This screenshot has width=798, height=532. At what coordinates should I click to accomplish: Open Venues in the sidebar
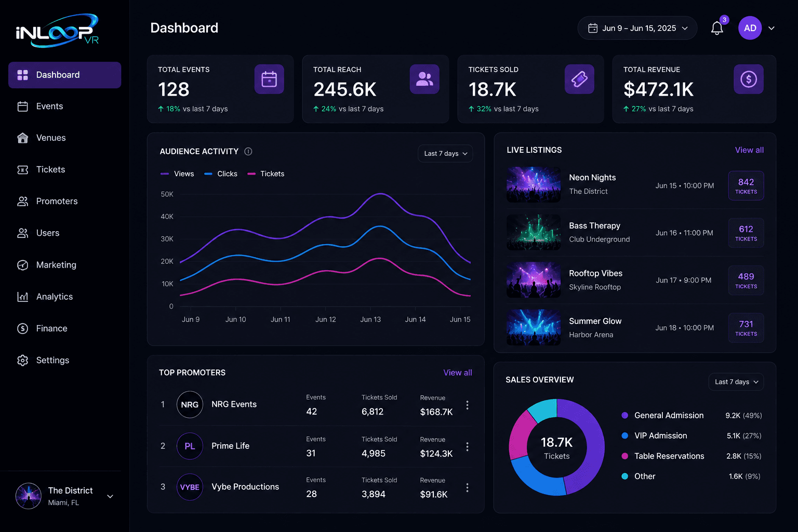point(64,138)
